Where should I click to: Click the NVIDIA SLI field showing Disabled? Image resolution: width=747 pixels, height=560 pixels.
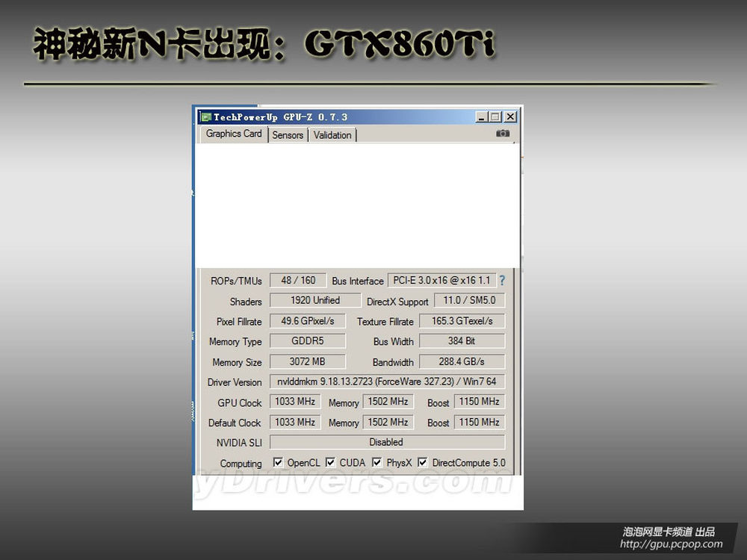(x=387, y=442)
